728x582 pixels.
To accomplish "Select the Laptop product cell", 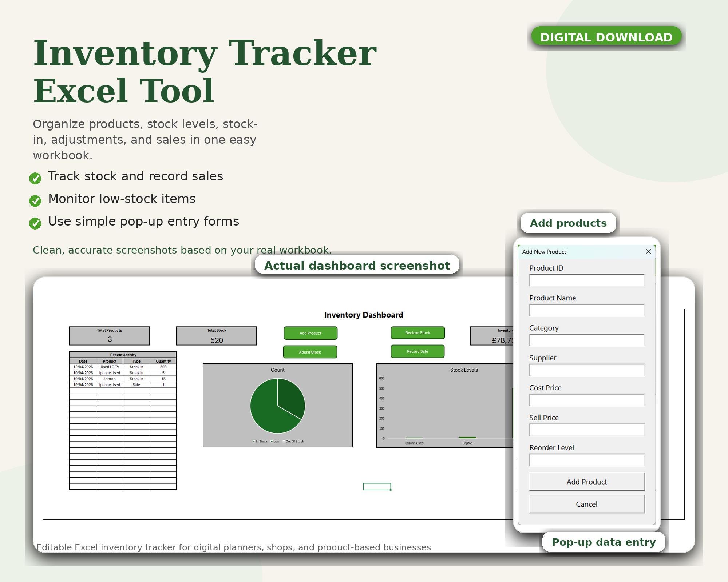I will pyautogui.click(x=110, y=379).
